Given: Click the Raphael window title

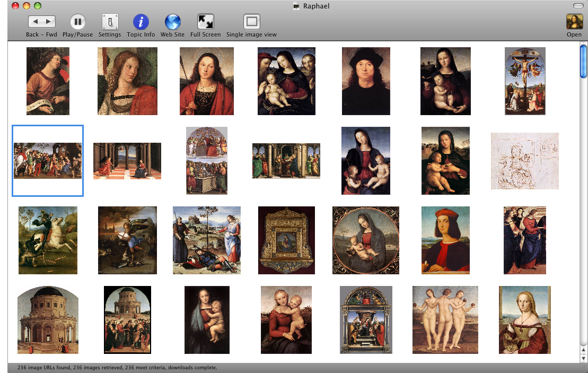Looking at the screenshot, I should [x=316, y=6].
